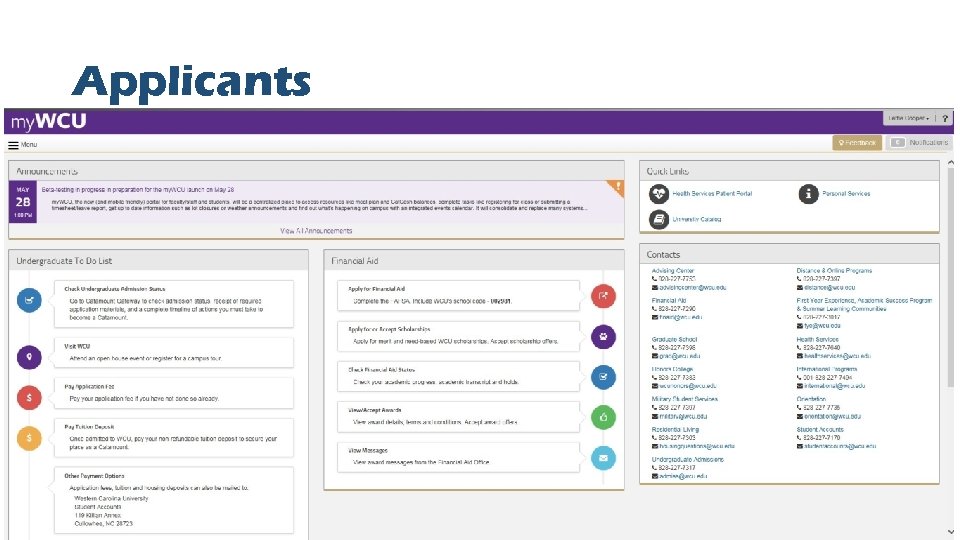
Task: Open the Check Undergraduate Admission Status card
Action: pos(174,304)
